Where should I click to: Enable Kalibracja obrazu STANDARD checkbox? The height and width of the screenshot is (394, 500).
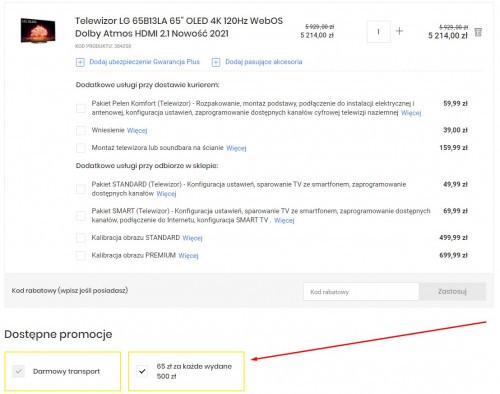click(81, 238)
